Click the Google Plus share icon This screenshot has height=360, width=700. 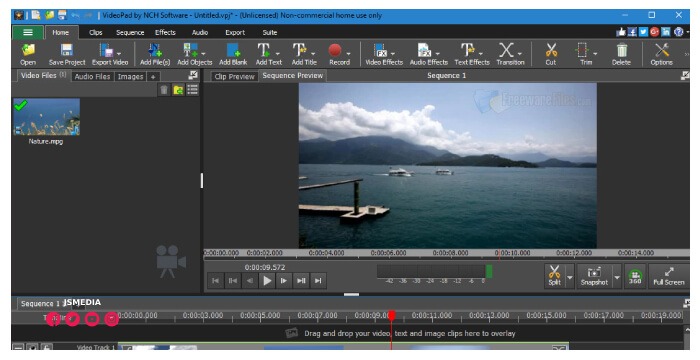(x=654, y=32)
